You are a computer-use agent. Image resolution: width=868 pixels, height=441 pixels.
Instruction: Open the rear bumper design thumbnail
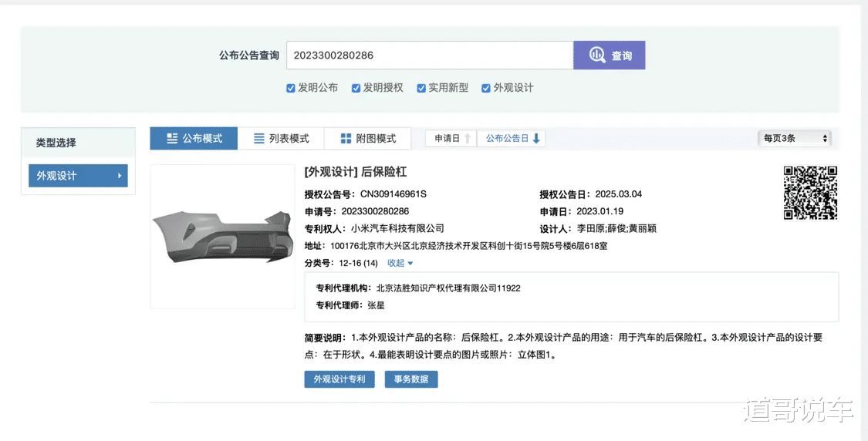[x=222, y=236]
